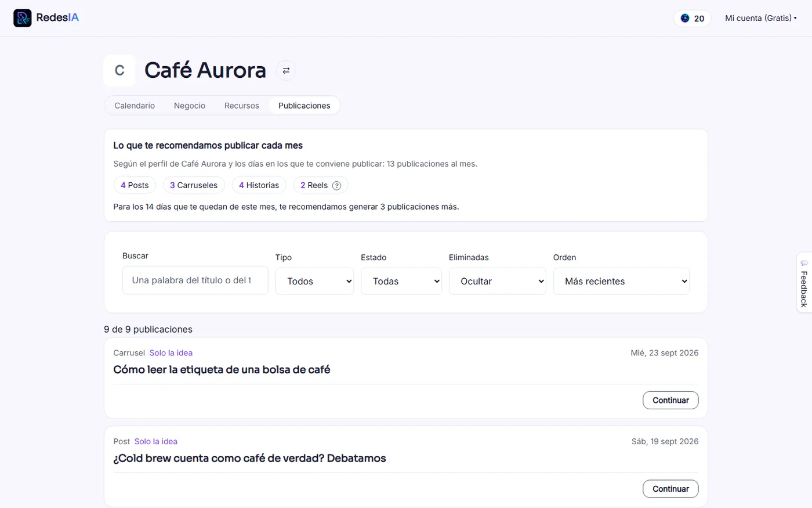Click the Café Aurora business title
Screen dimensions: 812x508
point(205,70)
